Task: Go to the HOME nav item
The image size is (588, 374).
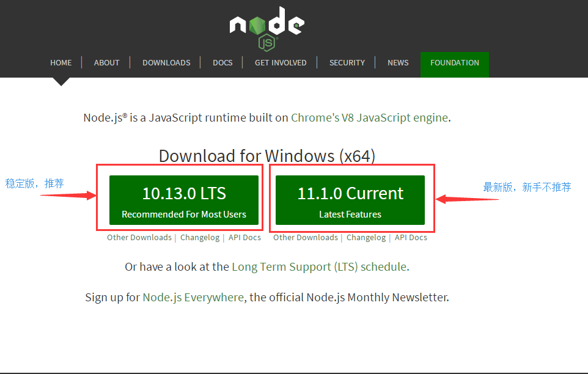Action: coord(61,62)
